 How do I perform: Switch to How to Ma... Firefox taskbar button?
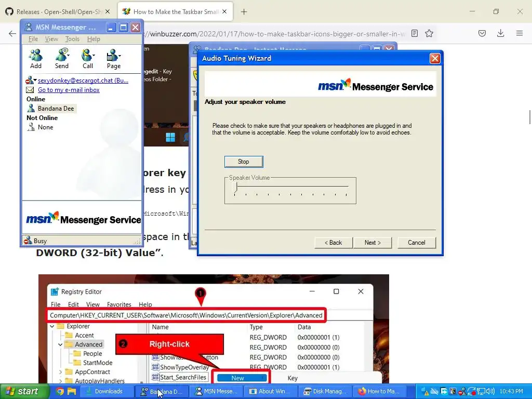click(379, 391)
